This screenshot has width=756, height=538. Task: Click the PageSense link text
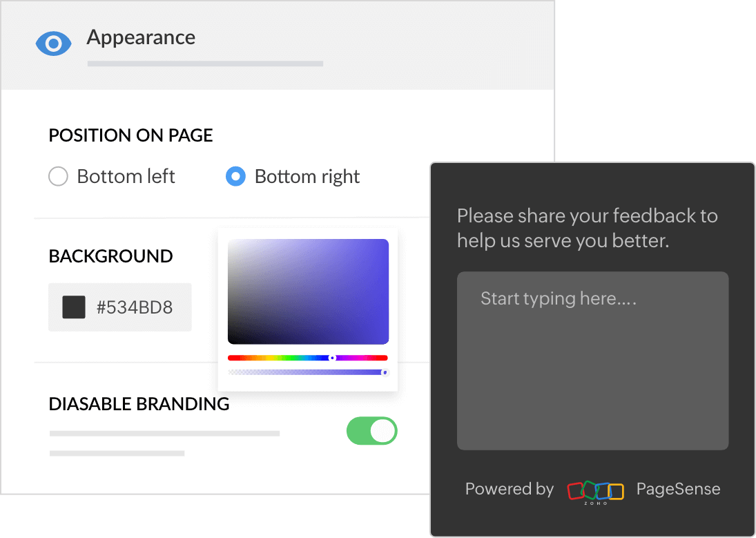[x=679, y=489]
